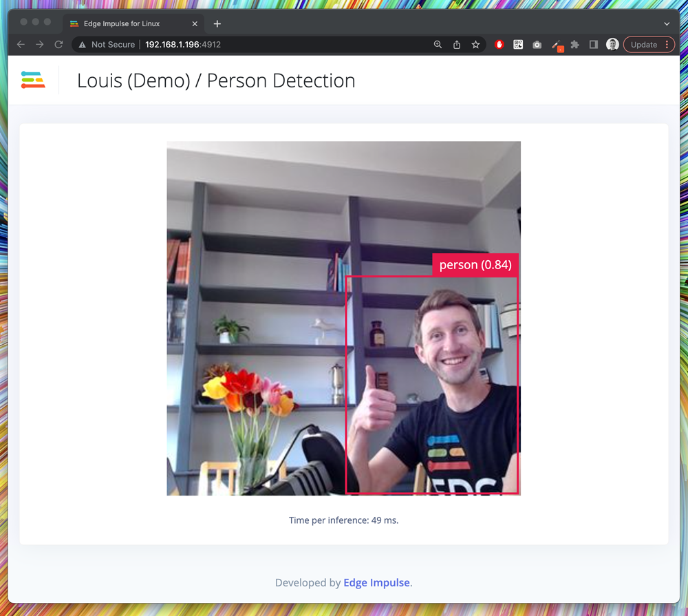Reload the current page
Image resolution: width=688 pixels, height=616 pixels.
pos(58,45)
